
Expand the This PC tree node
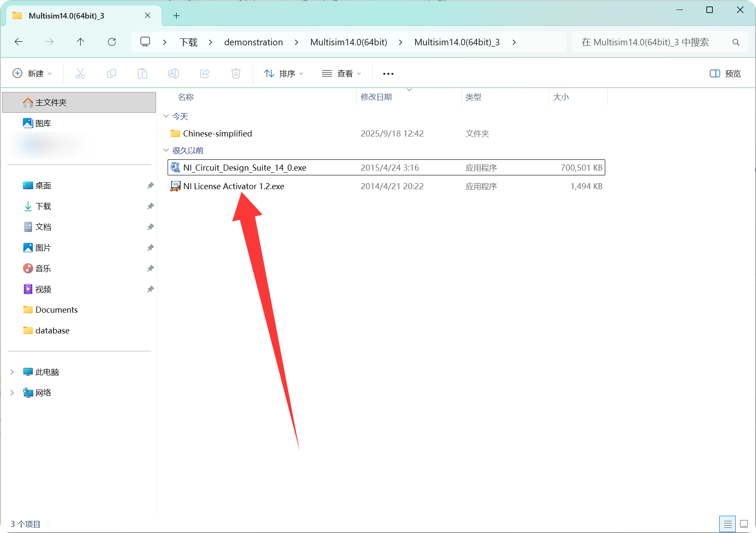tap(12, 372)
